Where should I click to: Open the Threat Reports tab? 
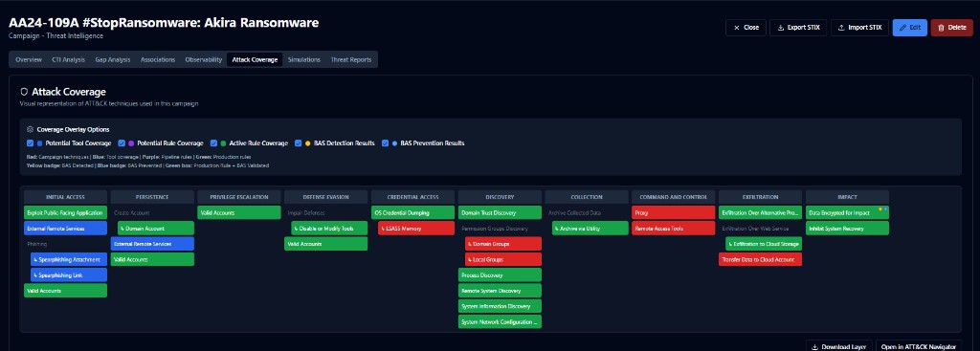click(x=351, y=60)
